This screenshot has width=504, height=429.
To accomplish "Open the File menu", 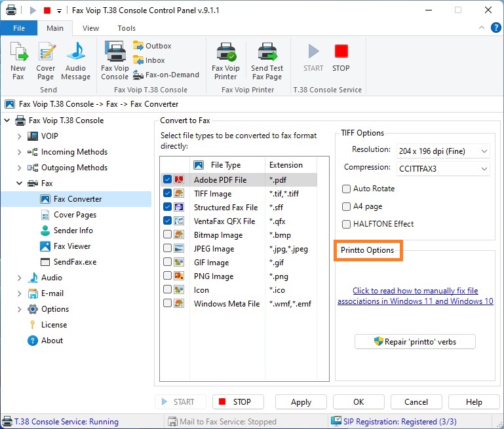I will pos(19,28).
